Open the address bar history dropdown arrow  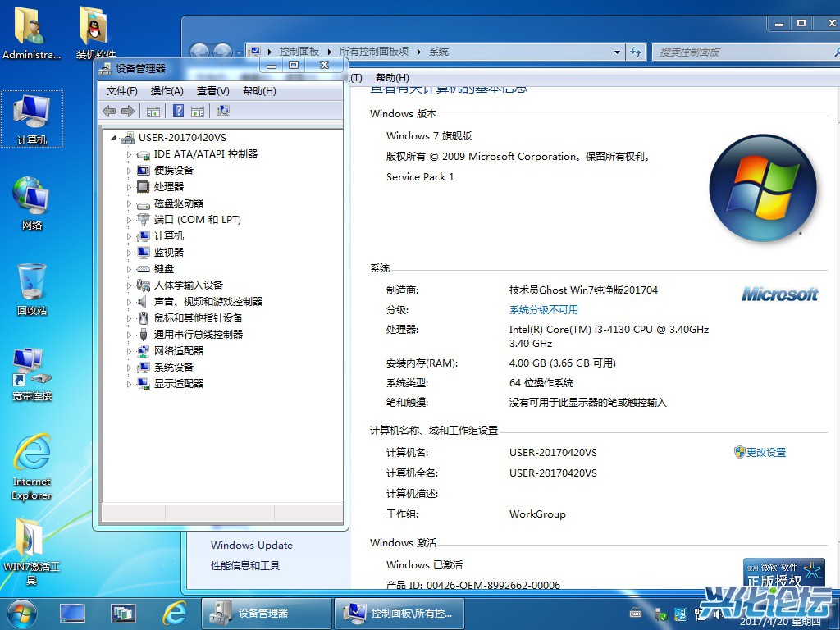617,52
